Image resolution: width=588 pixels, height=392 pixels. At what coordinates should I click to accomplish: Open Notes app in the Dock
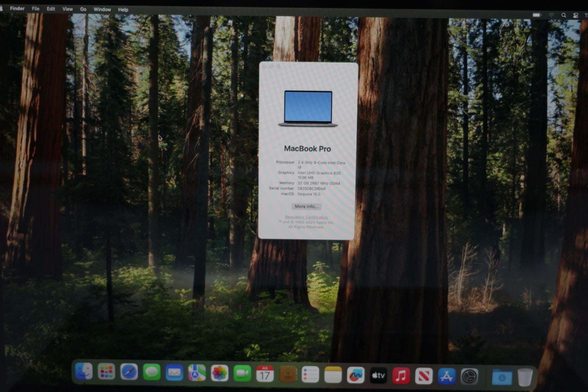point(333,375)
